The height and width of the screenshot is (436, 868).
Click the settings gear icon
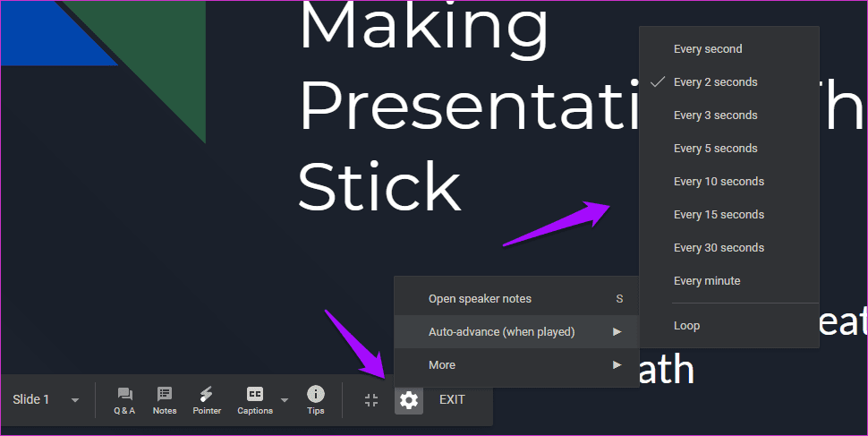409,400
